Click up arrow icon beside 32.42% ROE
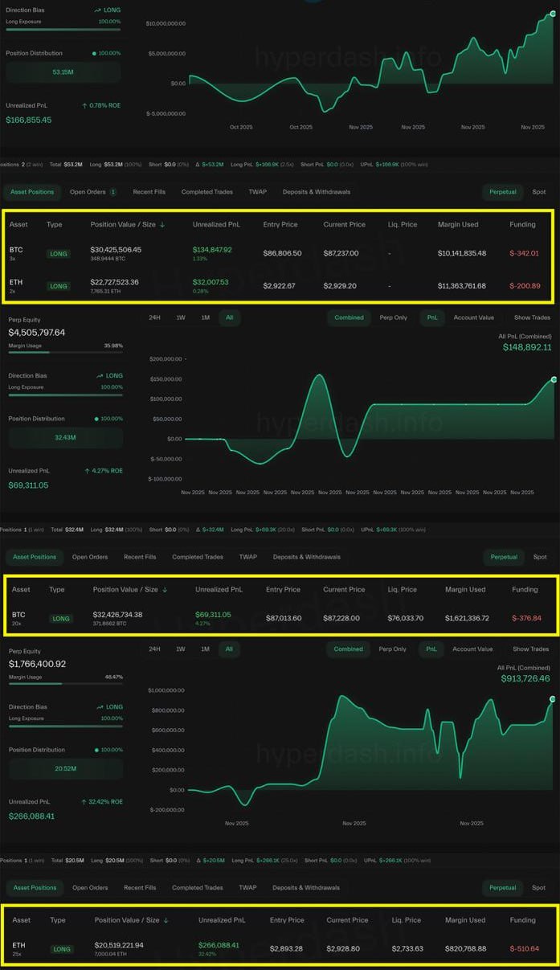 [x=84, y=802]
